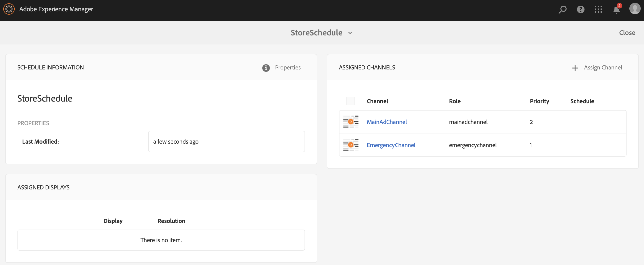
Task: Click the Last Modified value field
Action: 226,142
